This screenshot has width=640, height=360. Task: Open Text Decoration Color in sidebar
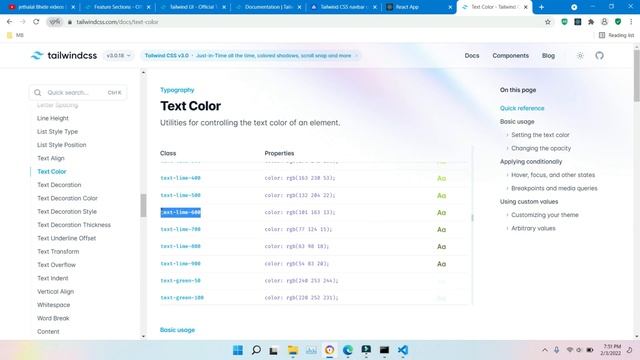67,198
